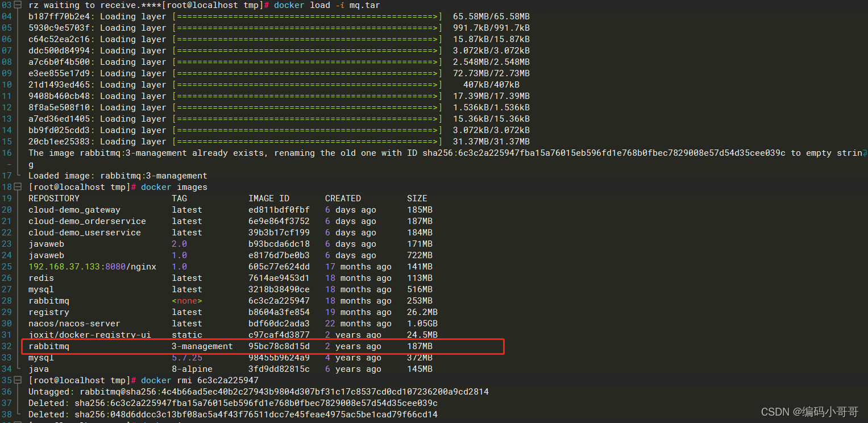Click joxit/docker-registry-ui repository name
The width and height of the screenshot is (868, 423).
click(x=90, y=335)
